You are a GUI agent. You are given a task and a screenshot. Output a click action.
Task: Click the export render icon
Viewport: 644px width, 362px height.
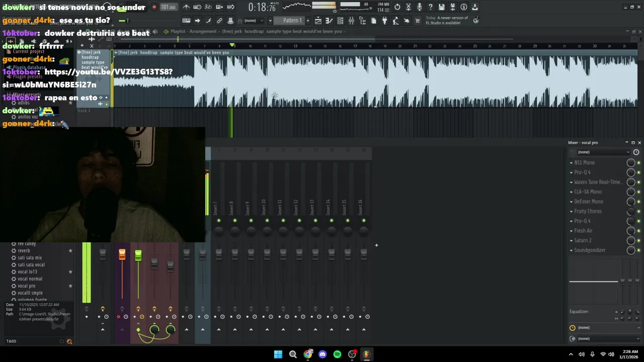pos(453,7)
